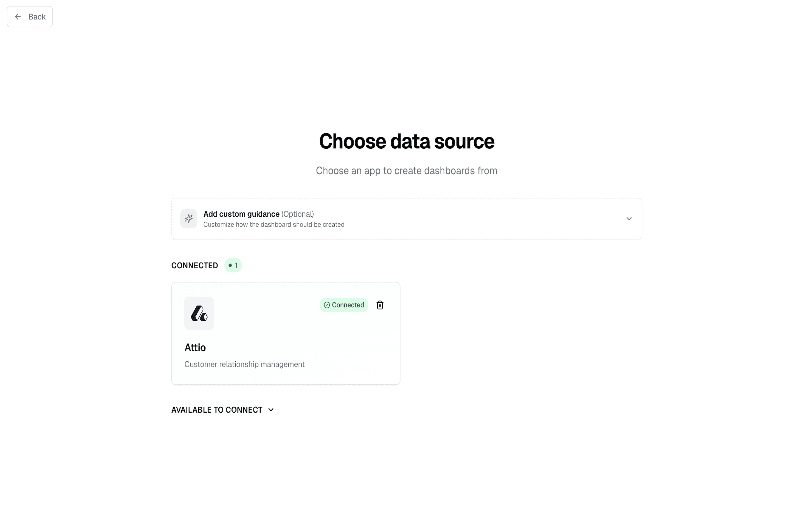The width and height of the screenshot is (812, 507).
Task: Click the green connected count badge
Action: point(233,266)
